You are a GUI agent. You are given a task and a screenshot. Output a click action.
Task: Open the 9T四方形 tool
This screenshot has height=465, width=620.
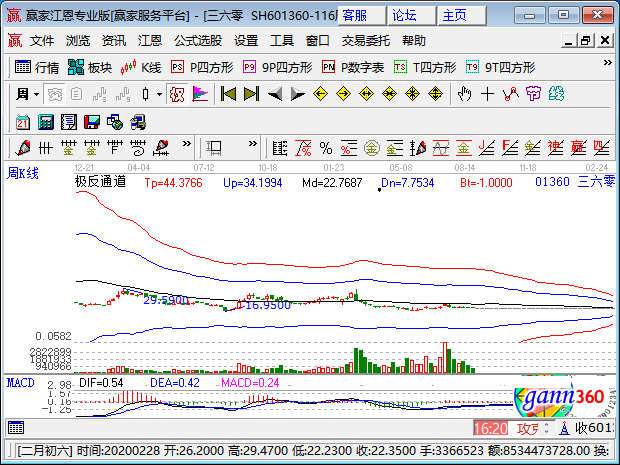(500, 67)
